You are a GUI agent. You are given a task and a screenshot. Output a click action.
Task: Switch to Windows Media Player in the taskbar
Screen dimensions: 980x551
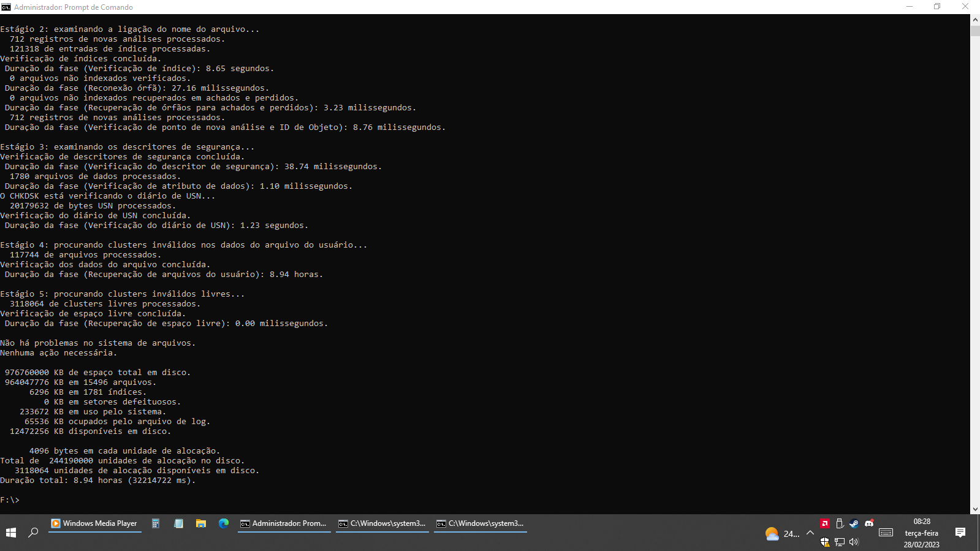[95, 523]
